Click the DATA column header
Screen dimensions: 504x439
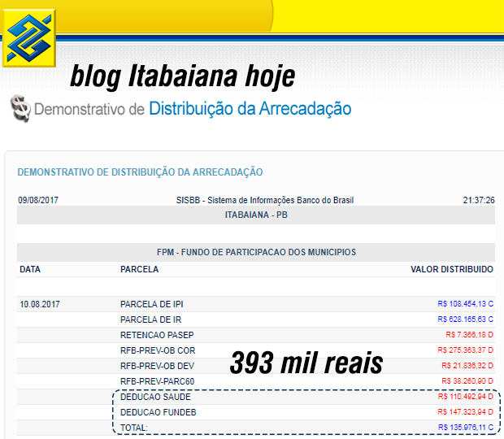tap(30, 269)
